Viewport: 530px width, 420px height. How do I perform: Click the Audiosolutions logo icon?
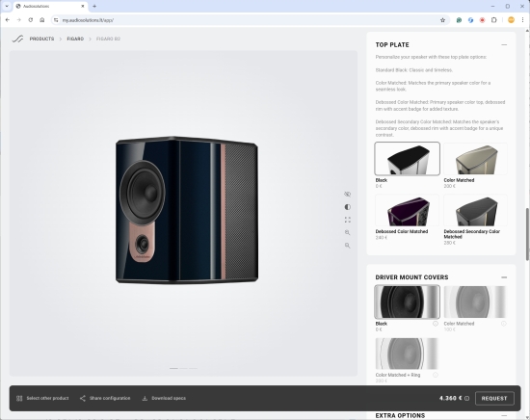(17, 39)
